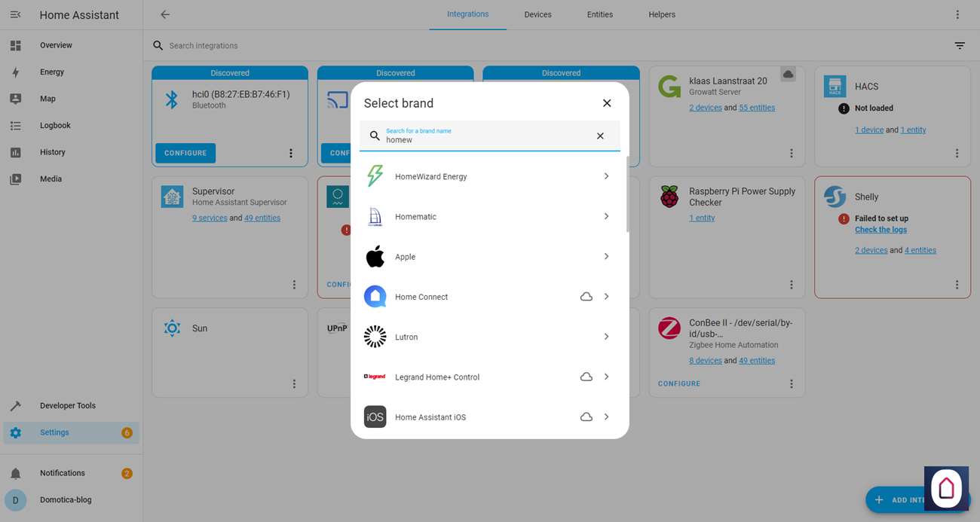
Task: Click the Home Assistant iOS cloud icon
Action: [x=586, y=417]
